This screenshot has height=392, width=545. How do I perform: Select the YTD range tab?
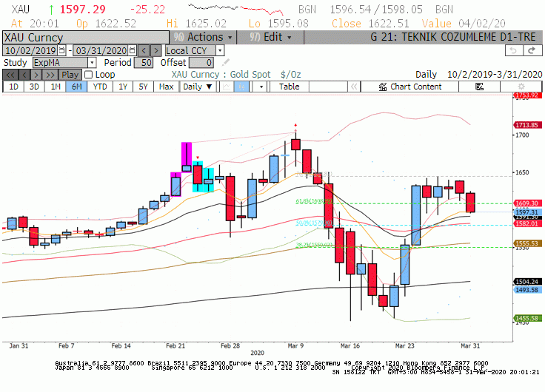click(x=100, y=87)
